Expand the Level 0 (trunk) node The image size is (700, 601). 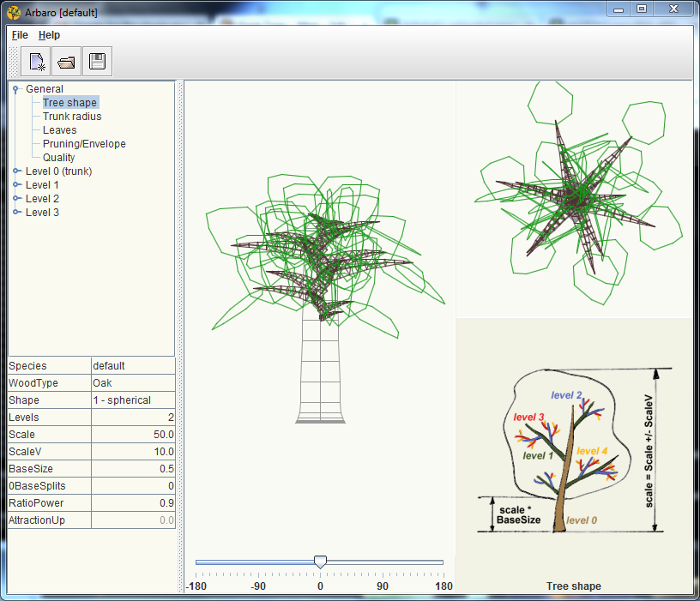pos(16,171)
